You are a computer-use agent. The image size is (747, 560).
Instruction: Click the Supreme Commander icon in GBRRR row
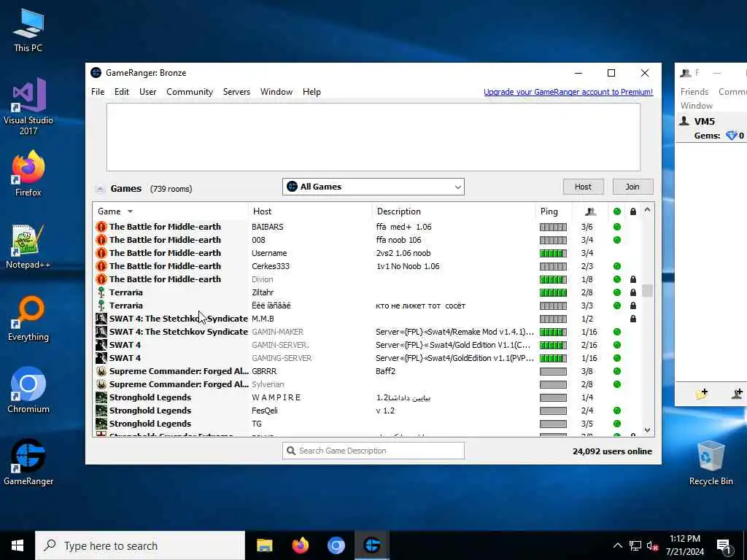point(101,371)
